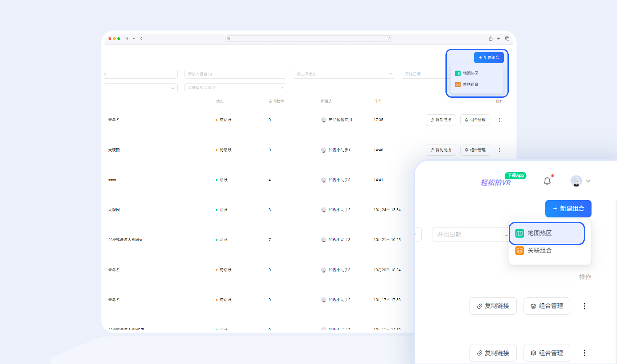Select 关联组合 in the enlarged dropdown menu

540,251
